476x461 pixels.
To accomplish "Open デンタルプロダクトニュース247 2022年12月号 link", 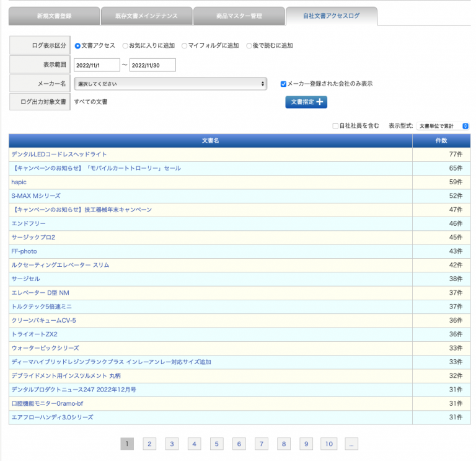I will coord(74,390).
